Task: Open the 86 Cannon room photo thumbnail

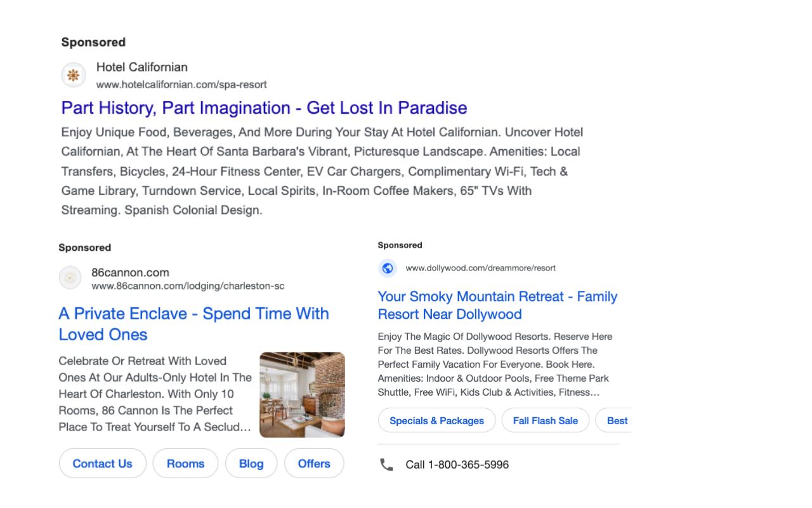Action: 302,394
